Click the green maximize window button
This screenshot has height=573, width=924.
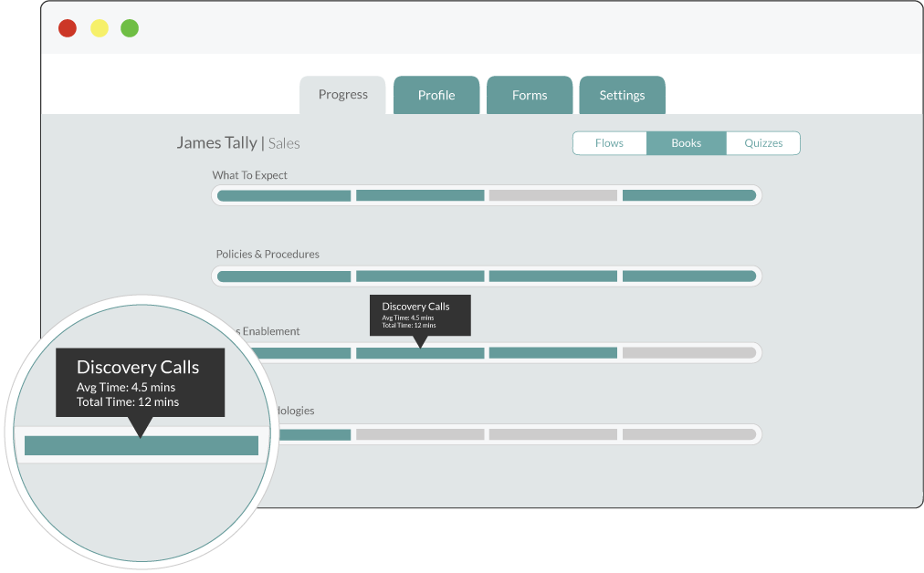(x=130, y=28)
